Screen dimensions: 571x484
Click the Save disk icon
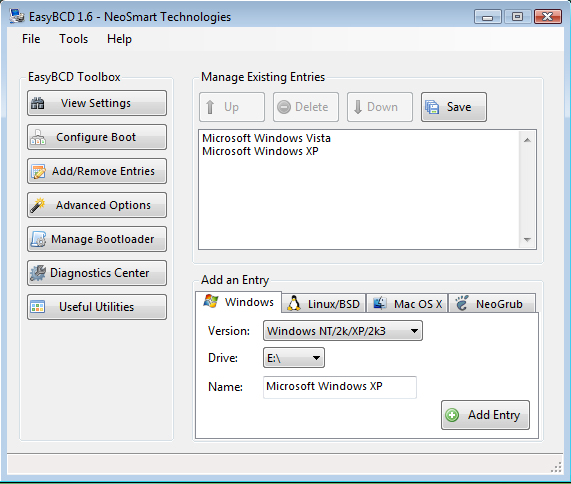pyautogui.click(x=432, y=107)
